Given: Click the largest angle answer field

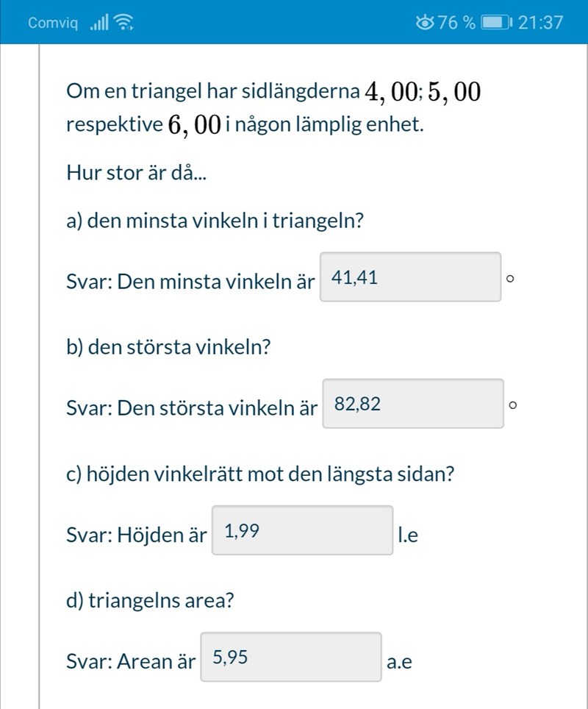Looking at the screenshot, I should [x=412, y=403].
